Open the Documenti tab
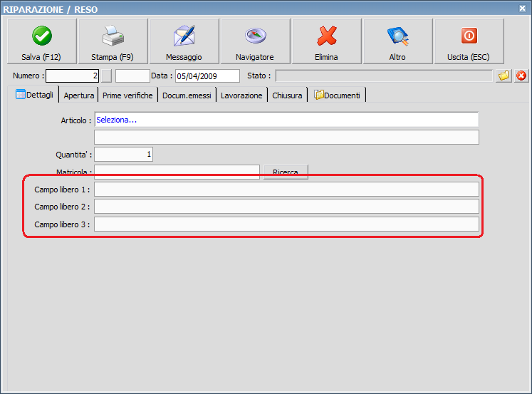532x394 pixels. (x=337, y=95)
